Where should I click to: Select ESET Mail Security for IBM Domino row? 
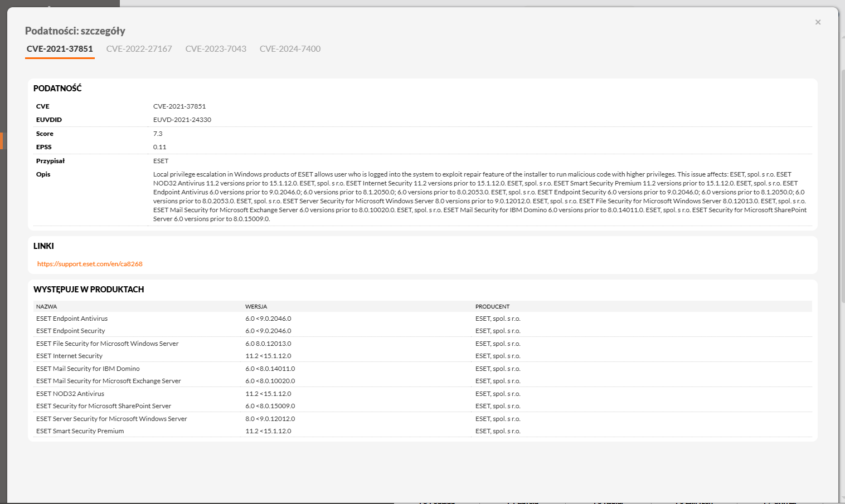(x=422, y=369)
